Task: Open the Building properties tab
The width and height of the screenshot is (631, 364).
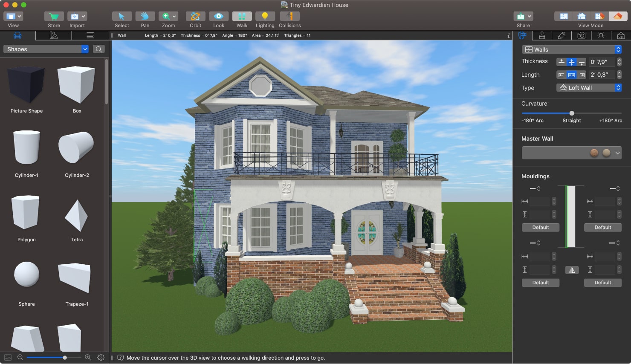Action: click(x=620, y=35)
